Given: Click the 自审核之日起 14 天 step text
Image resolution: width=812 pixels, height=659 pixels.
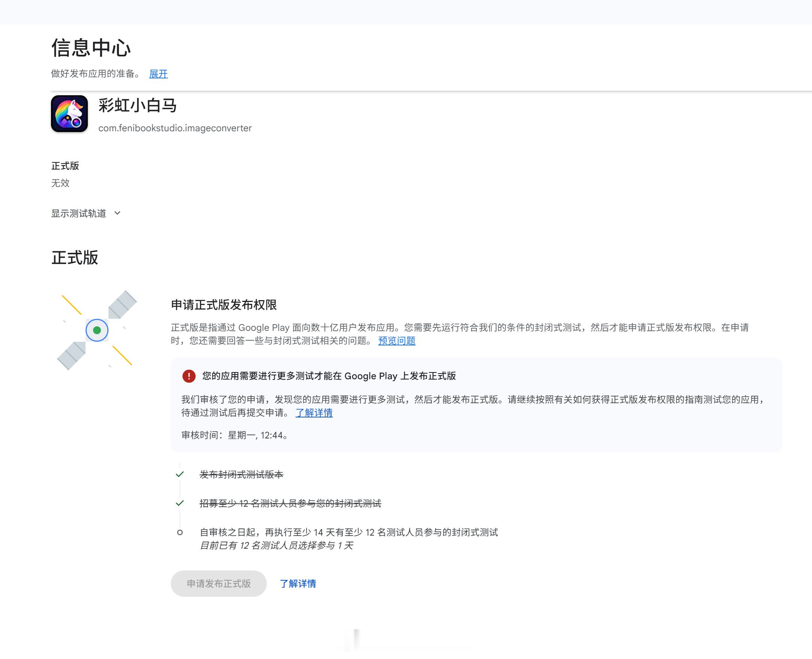Looking at the screenshot, I should tap(349, 532).
